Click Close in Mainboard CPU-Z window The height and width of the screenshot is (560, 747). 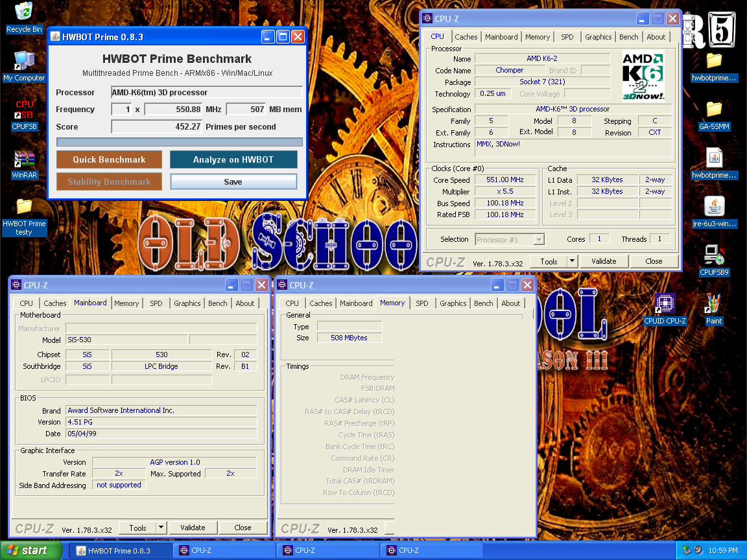coord(243,528)
